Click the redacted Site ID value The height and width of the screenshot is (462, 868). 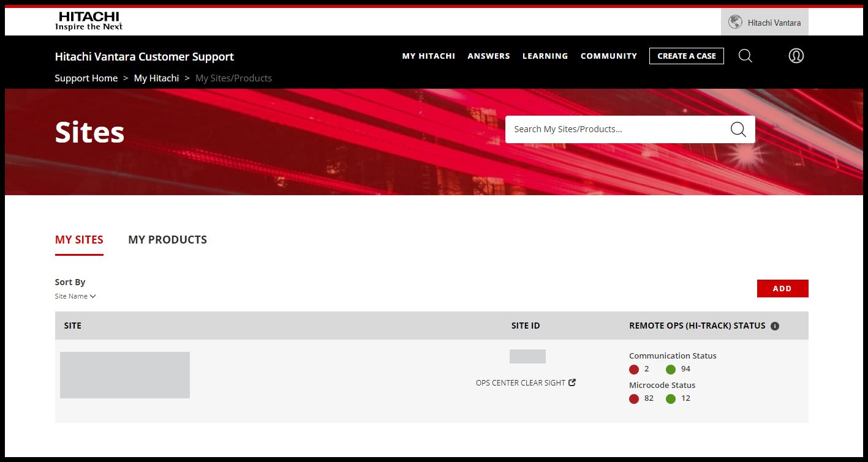pyautogui.click(x=527, y=356)
